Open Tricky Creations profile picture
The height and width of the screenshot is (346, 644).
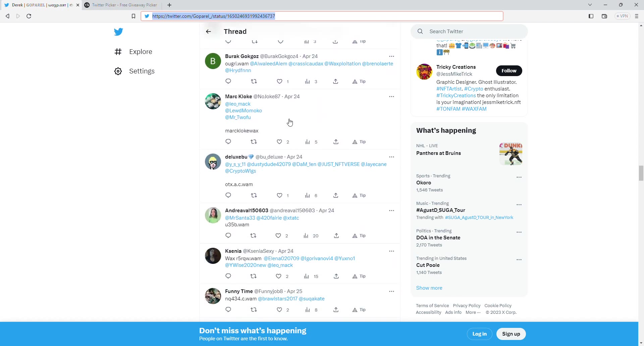pyautogui.click(x=424, y=72)
